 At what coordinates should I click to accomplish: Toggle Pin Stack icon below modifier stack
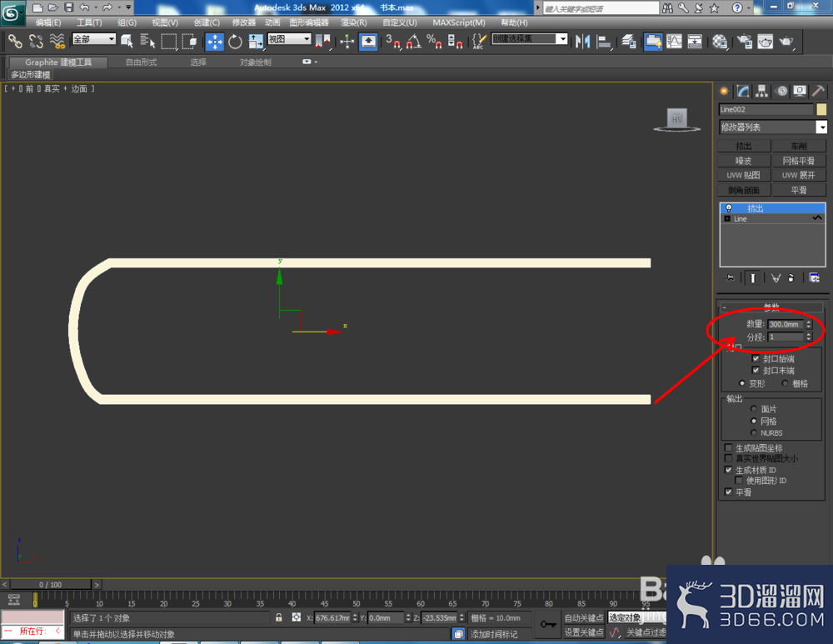click(729, 277)
